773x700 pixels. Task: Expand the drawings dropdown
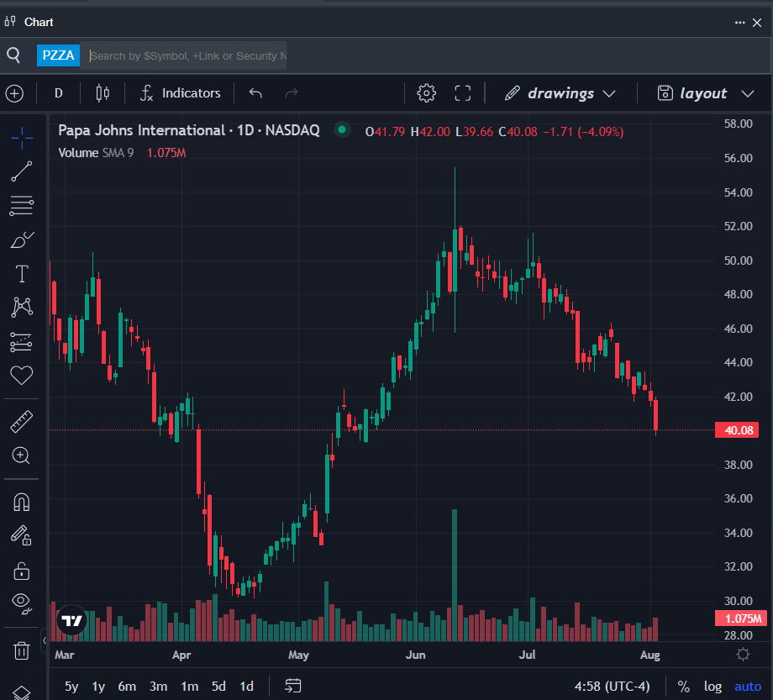(x=609, y=93)
